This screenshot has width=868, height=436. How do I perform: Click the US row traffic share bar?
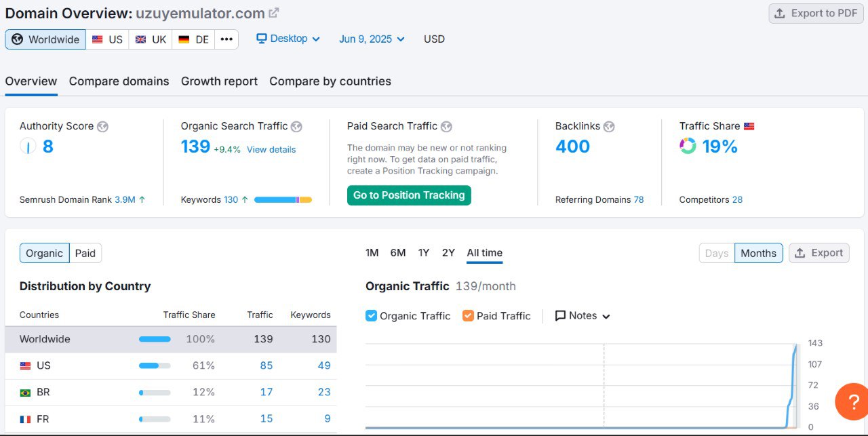(x=155, y=365)
